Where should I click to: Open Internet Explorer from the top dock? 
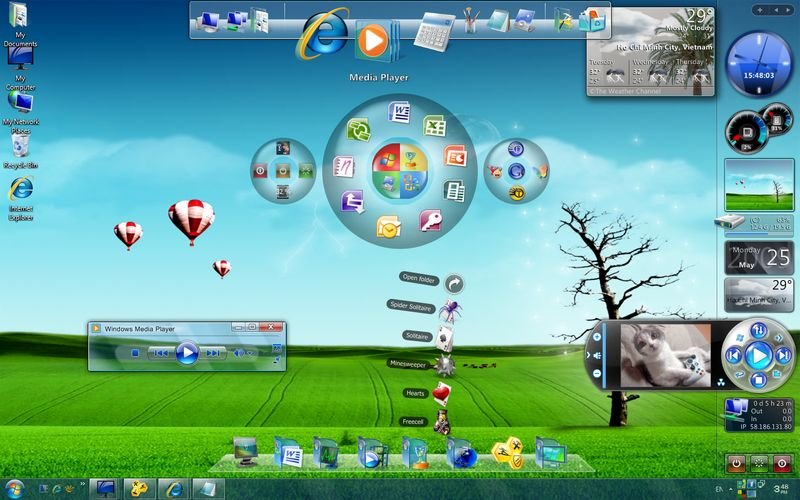pos(323,37)
